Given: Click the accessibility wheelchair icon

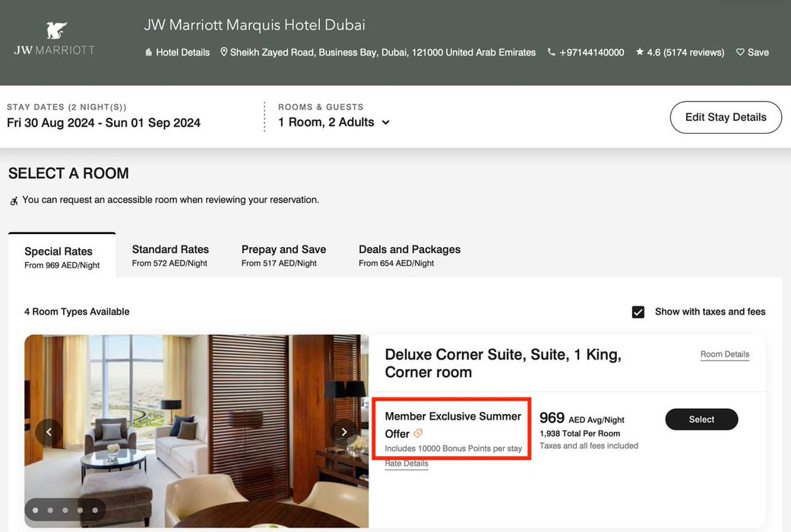Looking at the screenshot, I should coord(14,201).
